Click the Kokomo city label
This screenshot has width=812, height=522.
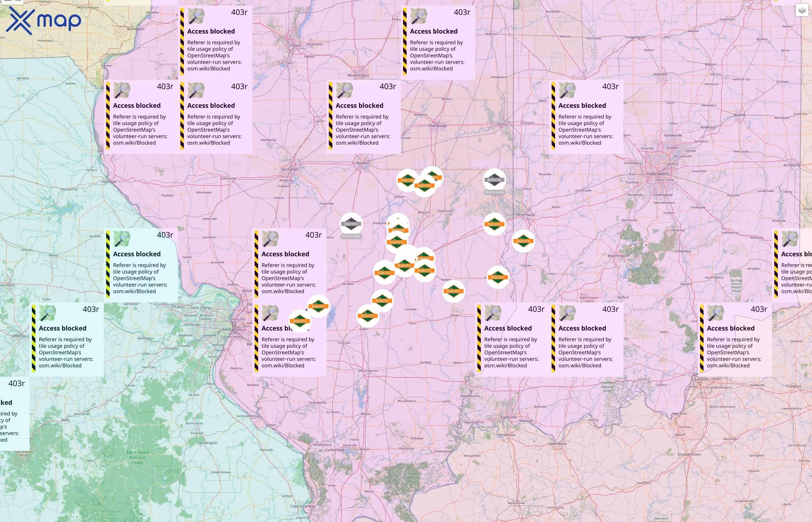(660, 75)
